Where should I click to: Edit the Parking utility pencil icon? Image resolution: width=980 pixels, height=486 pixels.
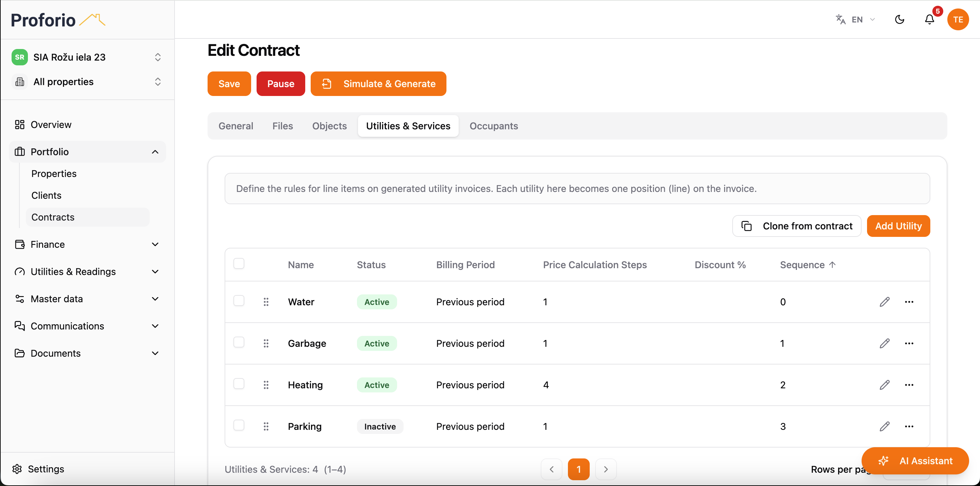point(884,426)
